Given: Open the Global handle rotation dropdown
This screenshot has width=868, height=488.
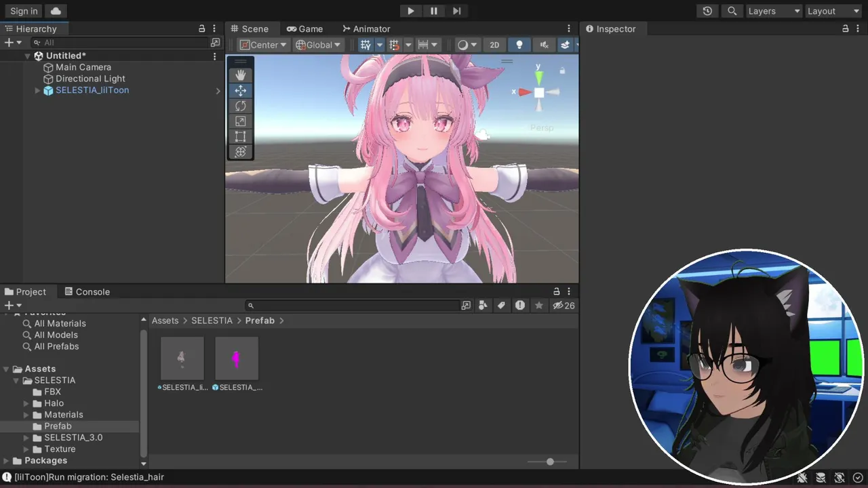Looking at the screenshot, I should pos(318,45).
